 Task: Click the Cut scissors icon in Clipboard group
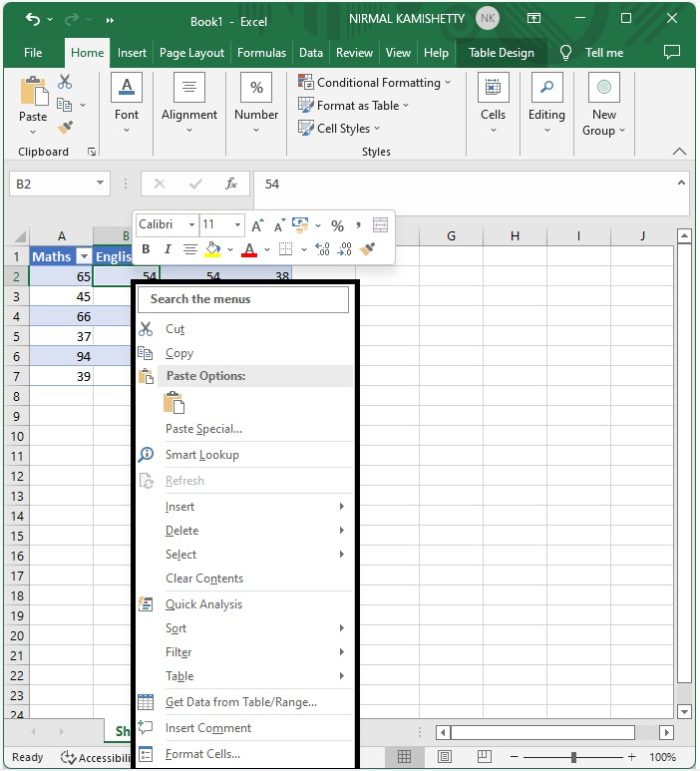pyautogui.click(x=64, y=82)
